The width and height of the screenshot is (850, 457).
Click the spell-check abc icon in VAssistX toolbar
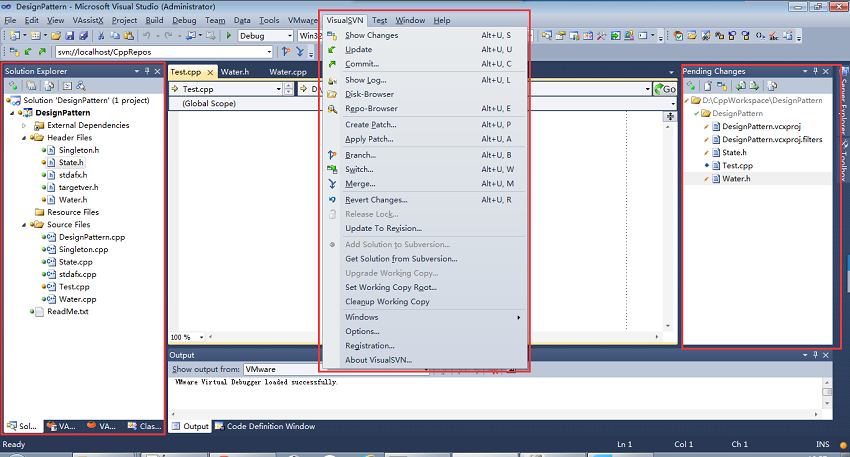coord(774,36)
